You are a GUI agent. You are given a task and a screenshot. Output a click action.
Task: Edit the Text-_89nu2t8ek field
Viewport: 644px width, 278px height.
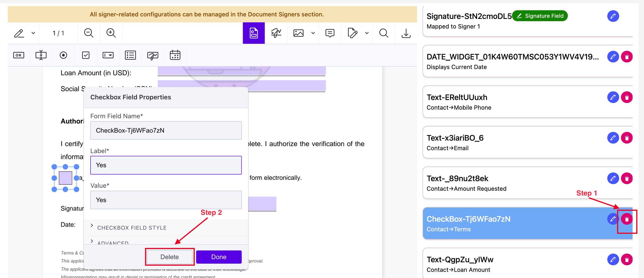(613, 178)
